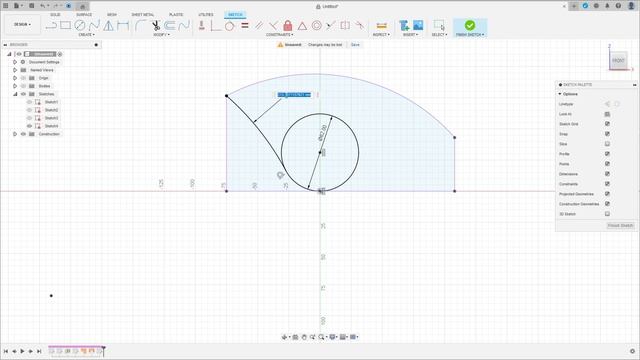640x360 pixels.
Task: Select the Line sketch tool
Action: [51, 25]
